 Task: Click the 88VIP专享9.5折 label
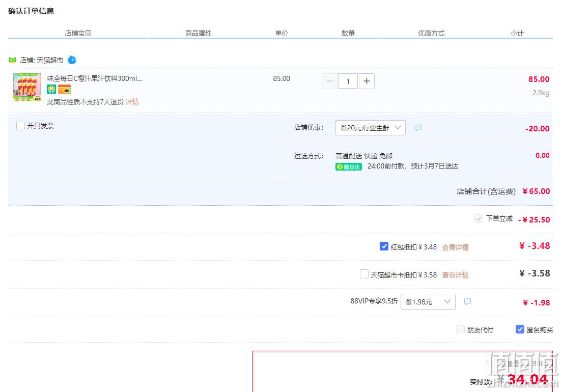coord(374,301)
